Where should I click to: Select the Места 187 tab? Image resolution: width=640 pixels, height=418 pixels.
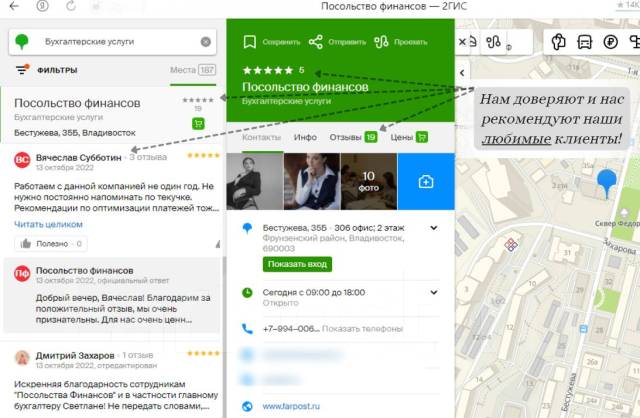193,70
